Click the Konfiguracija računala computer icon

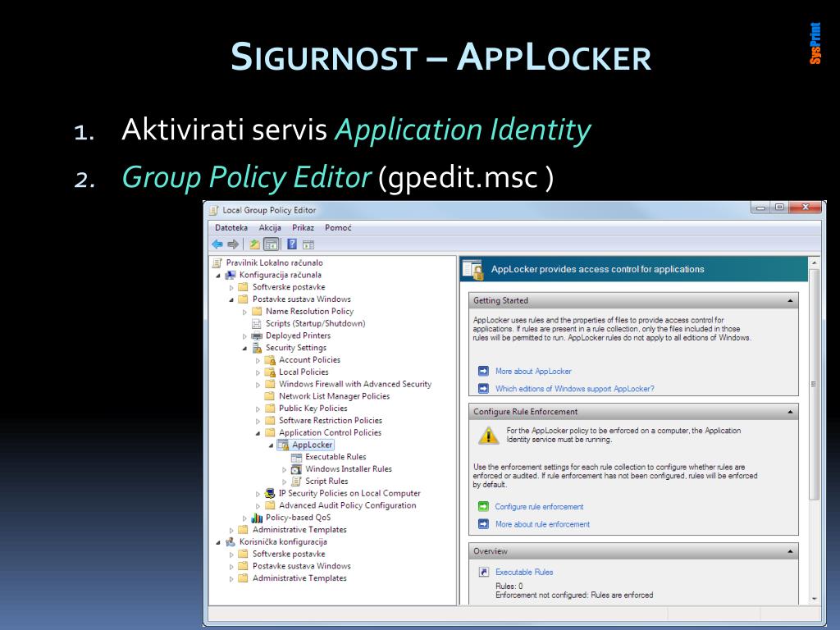231,275
